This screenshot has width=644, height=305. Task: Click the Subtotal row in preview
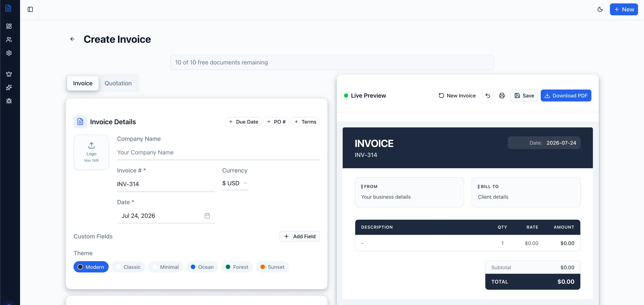click(x=532, y=268)
